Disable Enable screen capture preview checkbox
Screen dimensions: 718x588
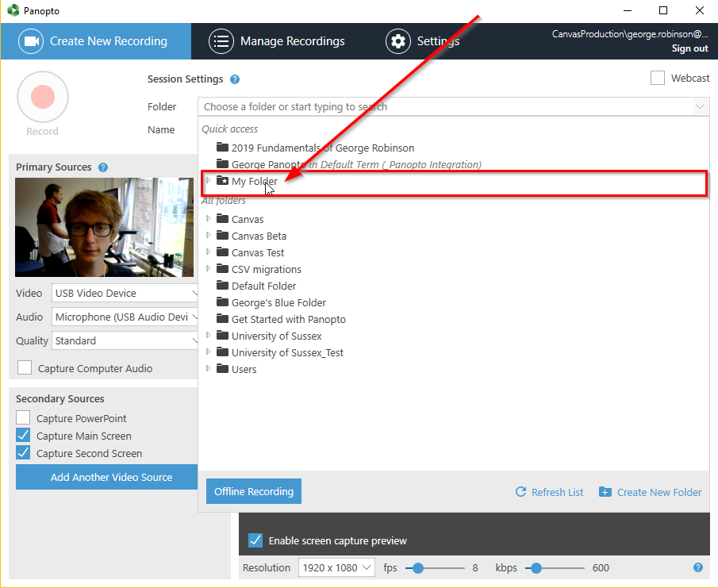point(255,540)
